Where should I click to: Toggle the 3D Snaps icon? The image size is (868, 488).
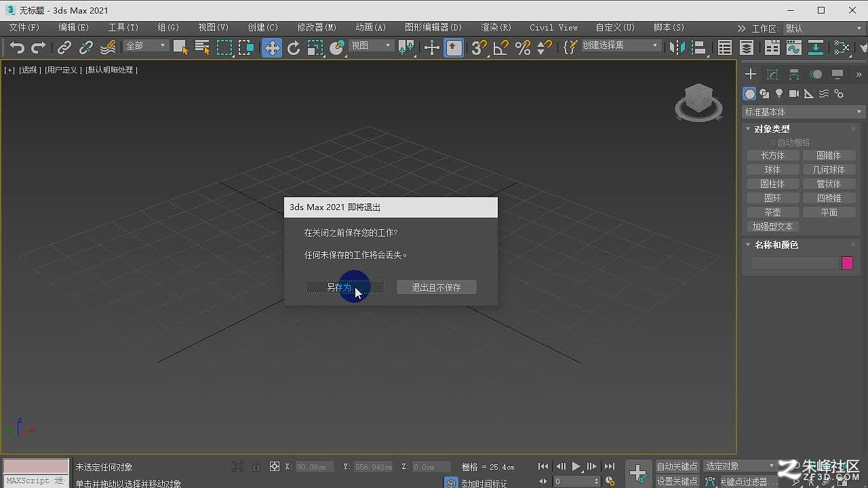(479, 47)
